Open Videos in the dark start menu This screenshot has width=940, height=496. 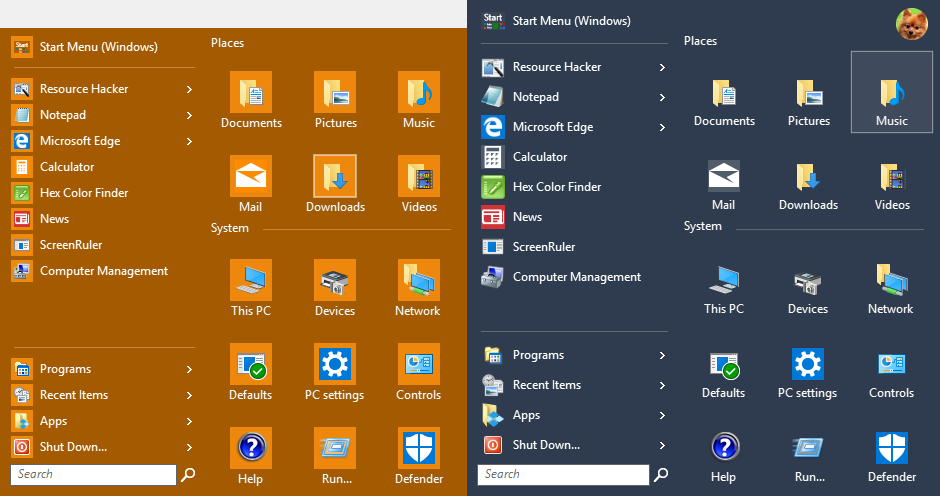pos(892,186)
